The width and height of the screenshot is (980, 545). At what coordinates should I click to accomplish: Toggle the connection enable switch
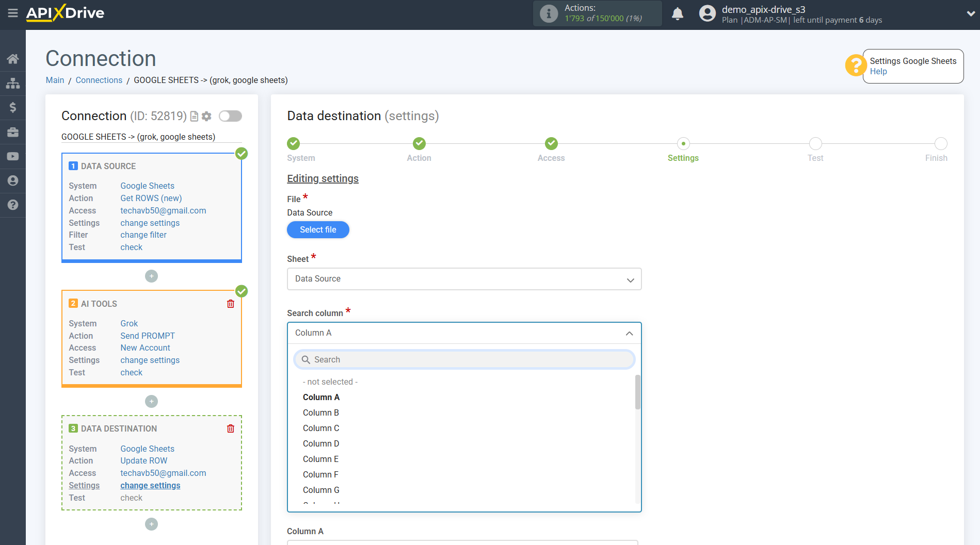(x=230, y=116)
